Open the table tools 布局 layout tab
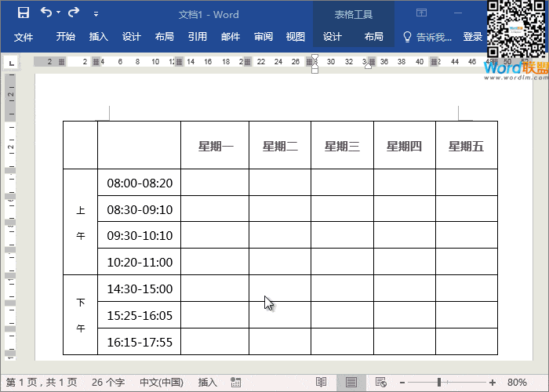549x392 pixels. [374, 37]
